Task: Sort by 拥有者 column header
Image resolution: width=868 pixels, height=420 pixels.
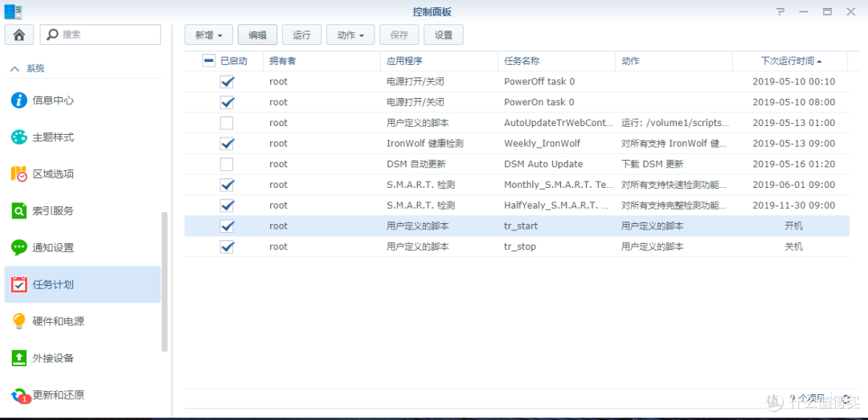Action: (x=321, y=61)
